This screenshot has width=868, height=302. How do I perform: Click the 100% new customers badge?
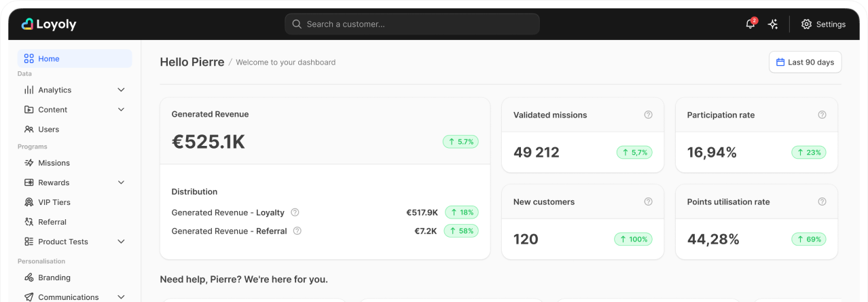coord(633,240)
